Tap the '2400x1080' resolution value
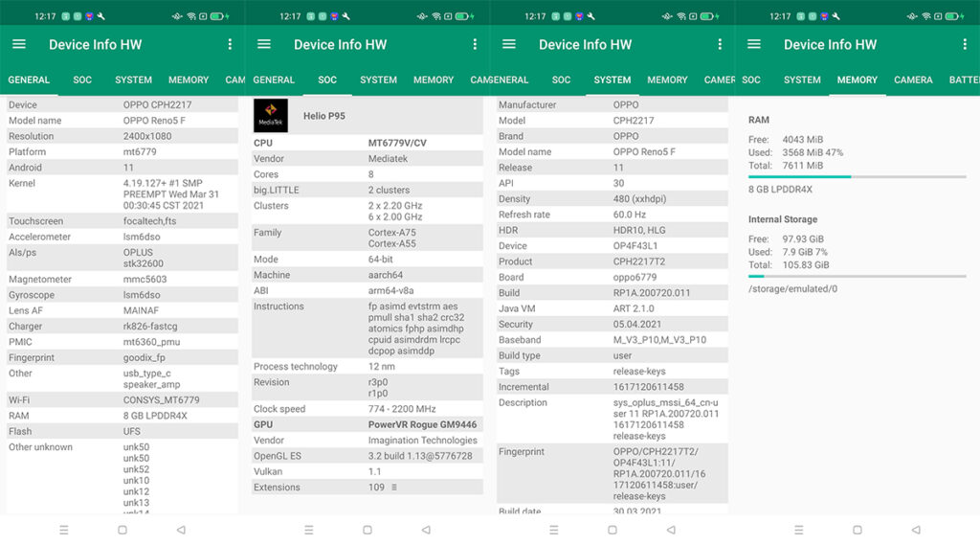 pyautogui.click(x=147, y=136)
